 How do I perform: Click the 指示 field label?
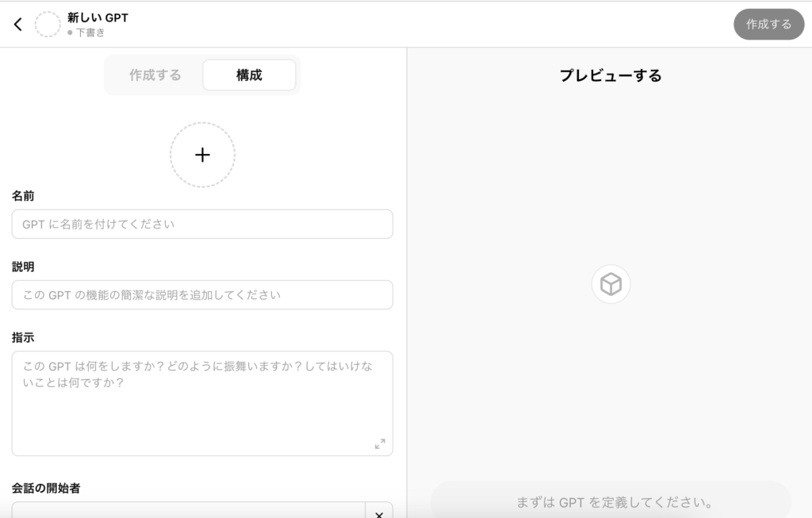pyautogui.click(x=23, y=337)
